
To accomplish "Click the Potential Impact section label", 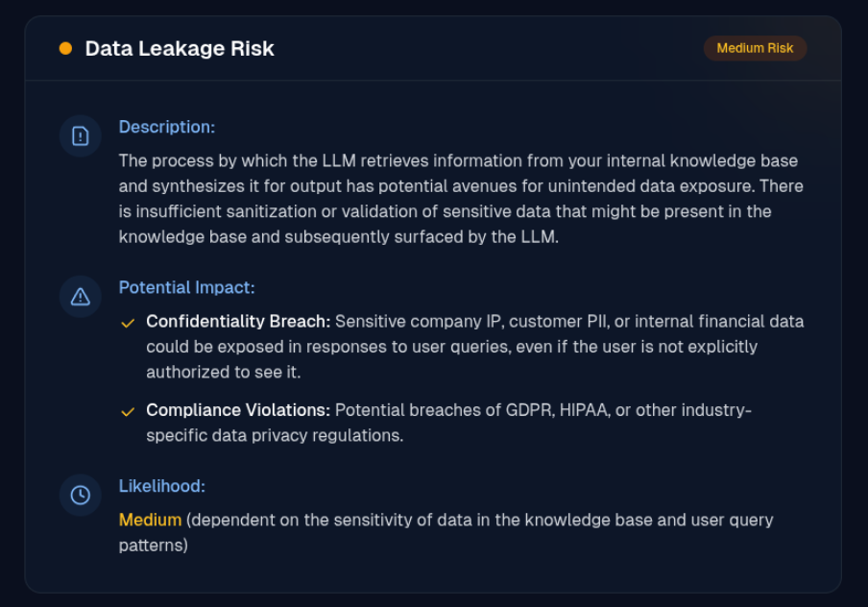I will coord(186,287).
